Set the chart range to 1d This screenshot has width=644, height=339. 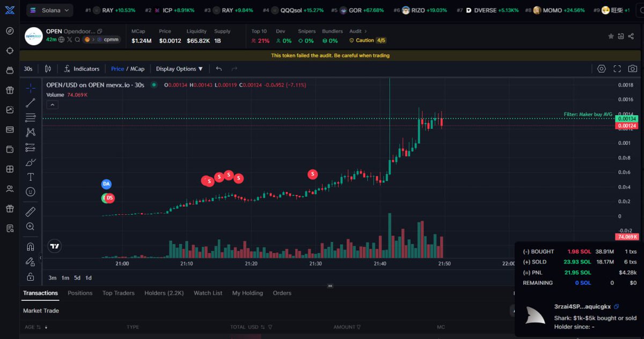(89, 278)
